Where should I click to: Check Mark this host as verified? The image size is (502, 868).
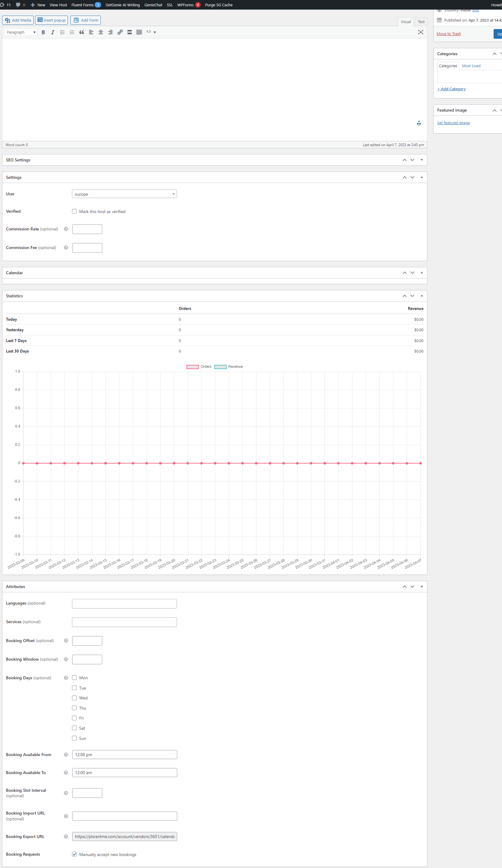point(74,212)
